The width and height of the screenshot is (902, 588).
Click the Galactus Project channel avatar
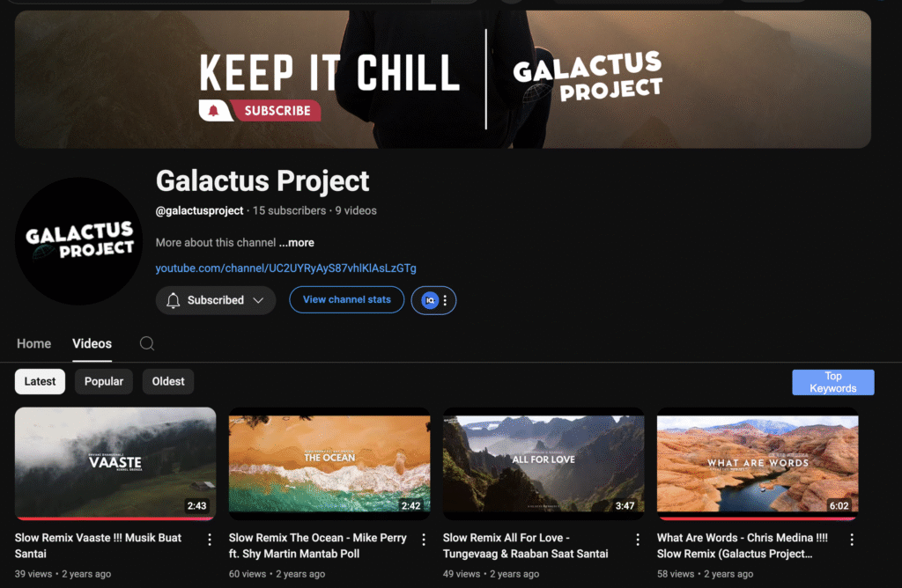tap(78, 241)
